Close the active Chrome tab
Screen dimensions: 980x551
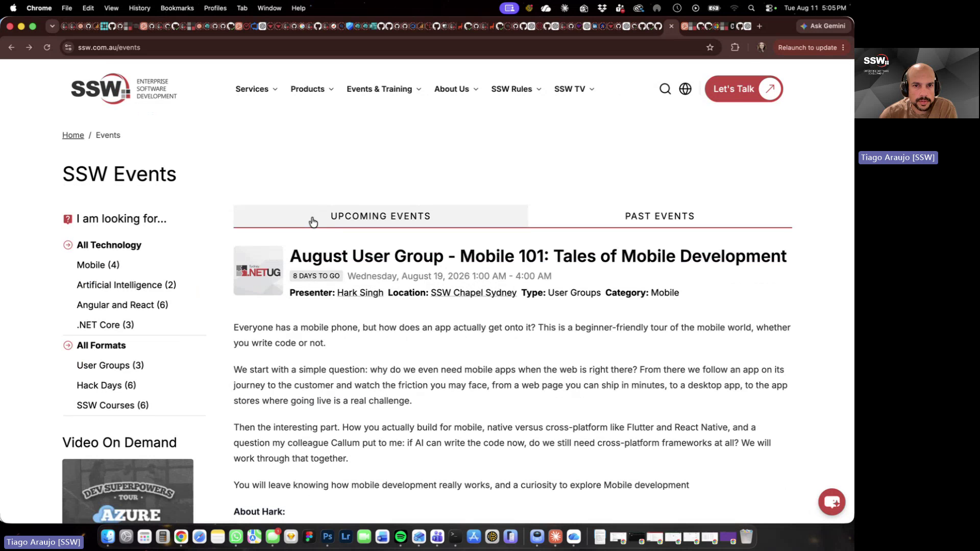(671, 26)
